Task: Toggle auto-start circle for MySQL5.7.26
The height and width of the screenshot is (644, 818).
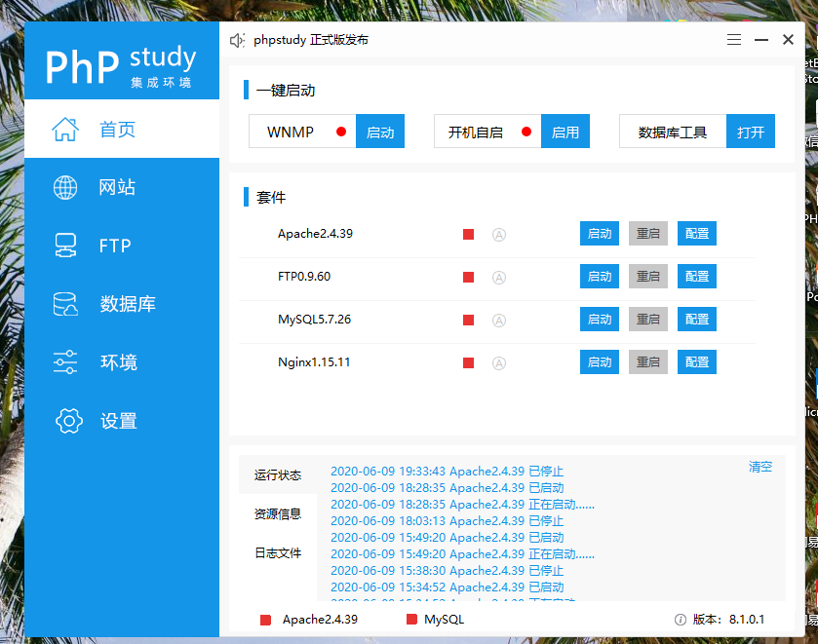Action: click(499, 321)
